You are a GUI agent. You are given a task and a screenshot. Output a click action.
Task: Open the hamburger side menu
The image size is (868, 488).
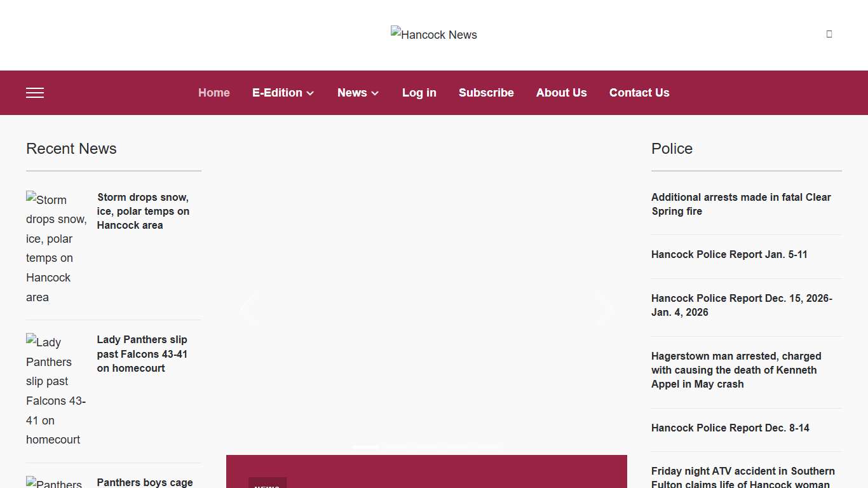(35, 93)
